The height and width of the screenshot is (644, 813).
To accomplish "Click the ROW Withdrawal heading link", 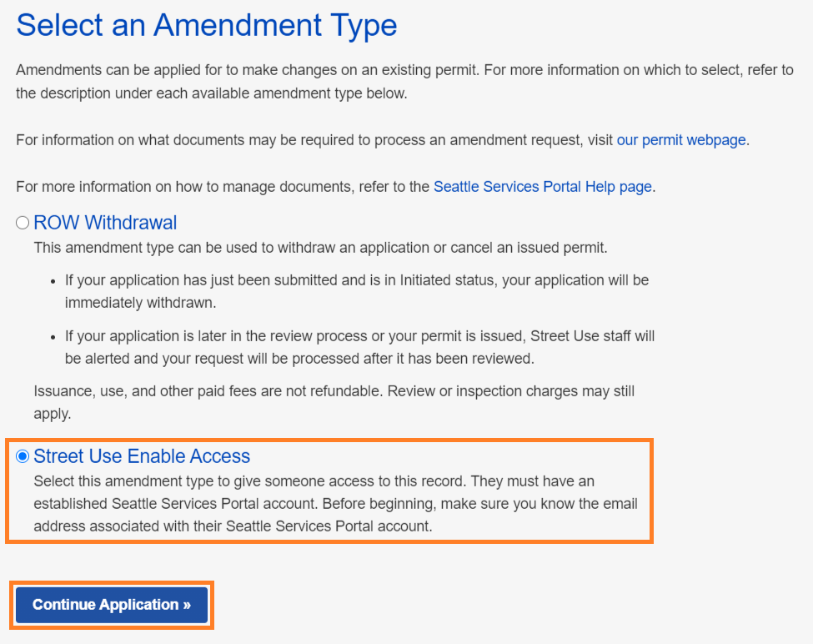I will 104,222.
